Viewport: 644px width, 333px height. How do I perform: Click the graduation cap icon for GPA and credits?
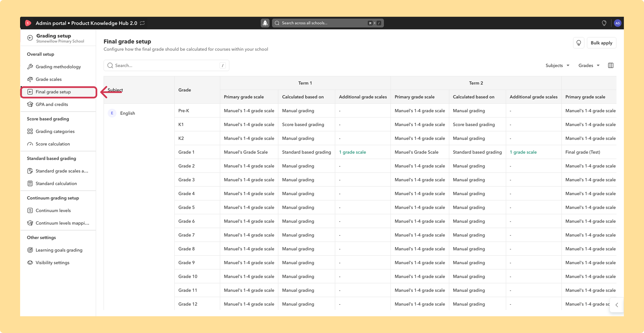point(30,104)
